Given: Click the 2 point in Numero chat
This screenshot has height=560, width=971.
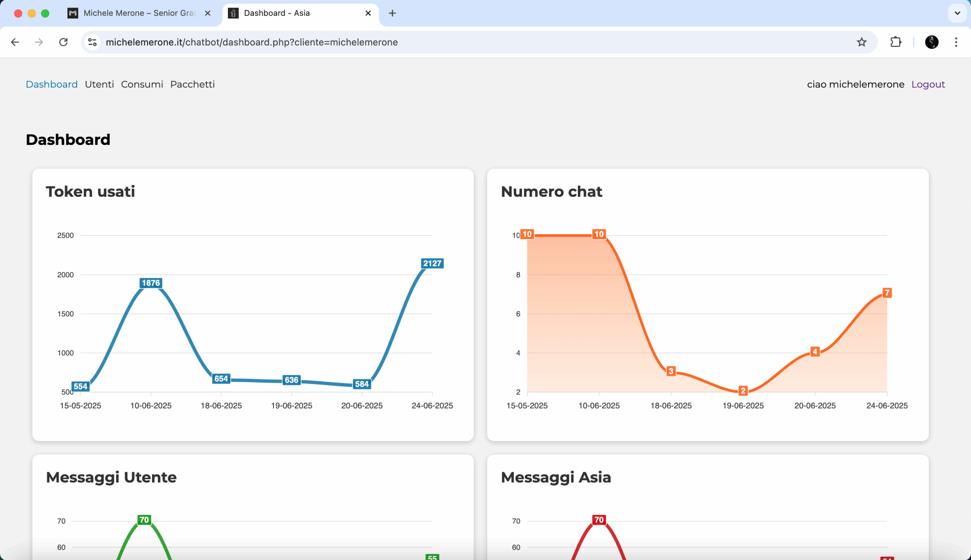Looking at the screenshot, I should point(743,391).
